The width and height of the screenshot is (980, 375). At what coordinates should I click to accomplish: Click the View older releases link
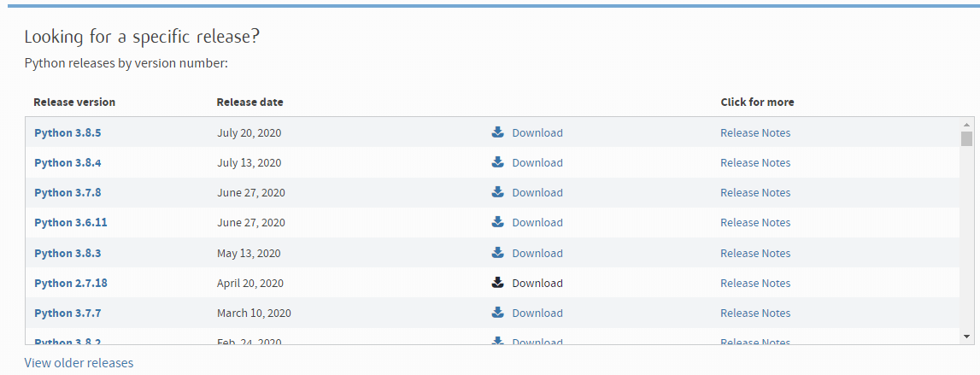pyautogui.click(x=79, y=363)
